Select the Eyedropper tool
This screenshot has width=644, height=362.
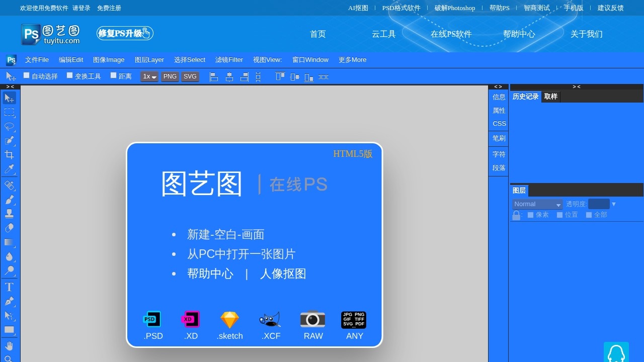[x=10, y=168]
